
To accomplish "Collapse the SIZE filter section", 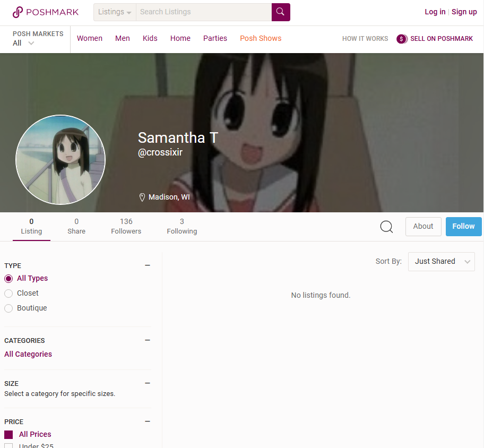I will point(148,383).
